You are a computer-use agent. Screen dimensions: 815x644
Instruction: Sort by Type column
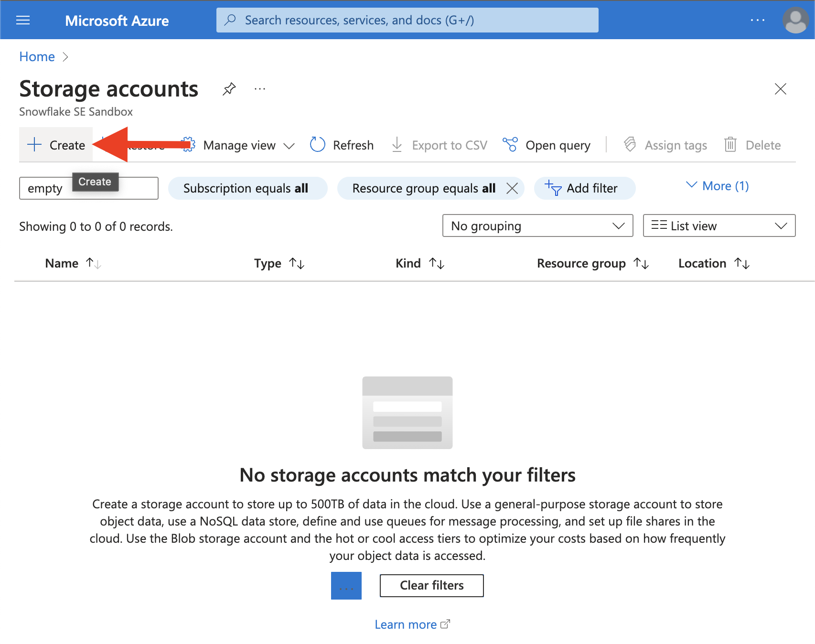[279, 263]
